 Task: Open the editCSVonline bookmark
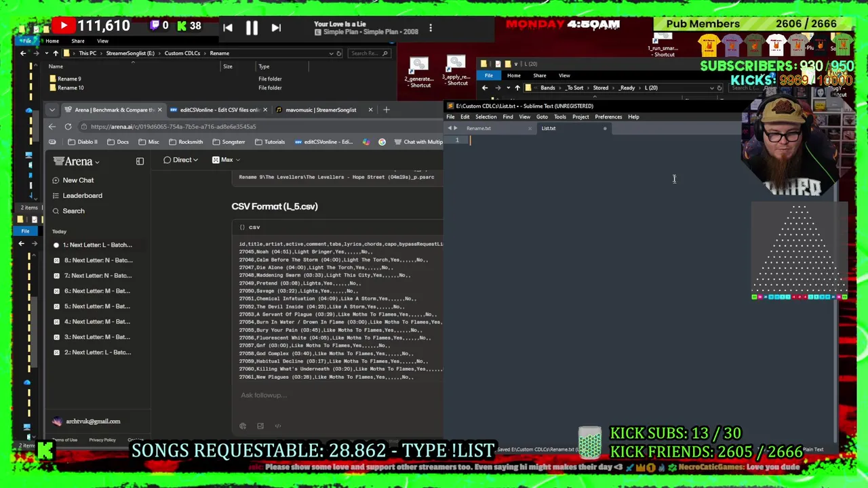coord(323,142)
